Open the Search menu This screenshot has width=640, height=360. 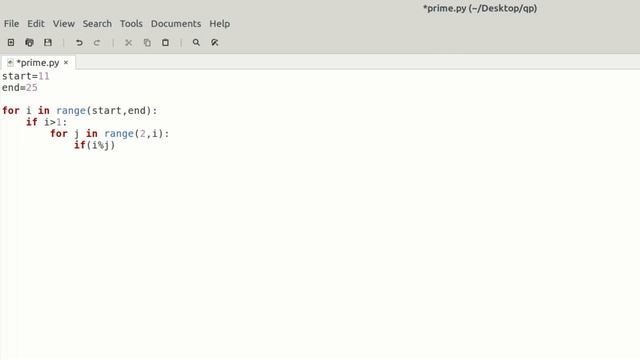point(97,24)
